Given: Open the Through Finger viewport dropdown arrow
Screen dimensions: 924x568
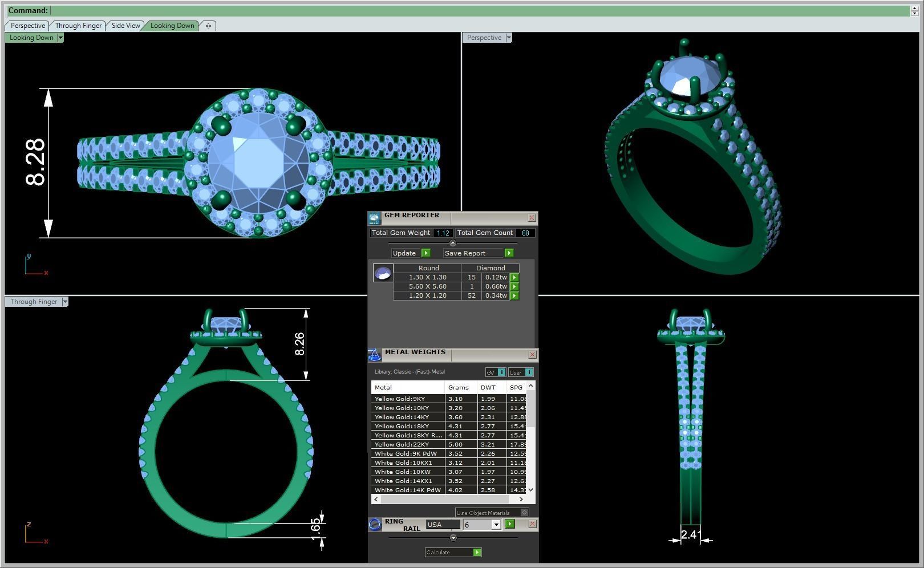Looking at the screenshot, I should click(65, 302).
